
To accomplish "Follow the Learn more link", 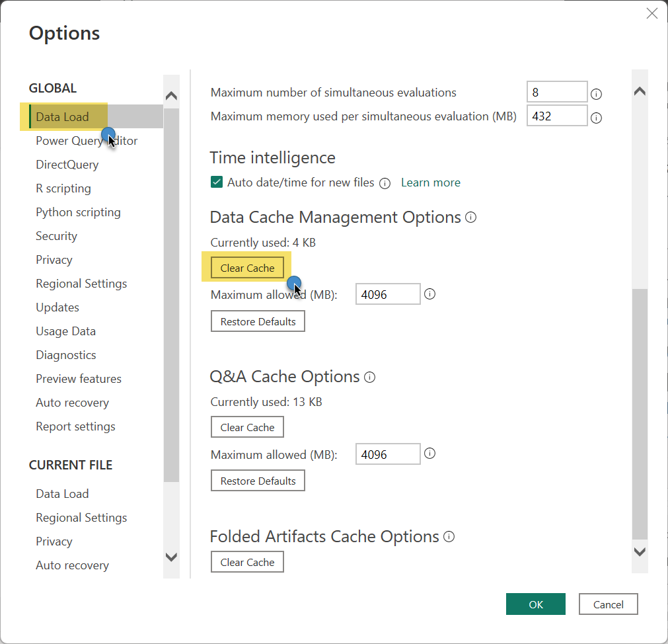I will coord(431,183).
